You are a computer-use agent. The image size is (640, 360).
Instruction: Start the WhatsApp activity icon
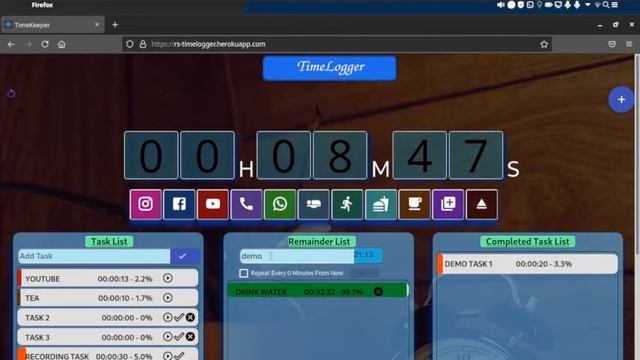280,204
